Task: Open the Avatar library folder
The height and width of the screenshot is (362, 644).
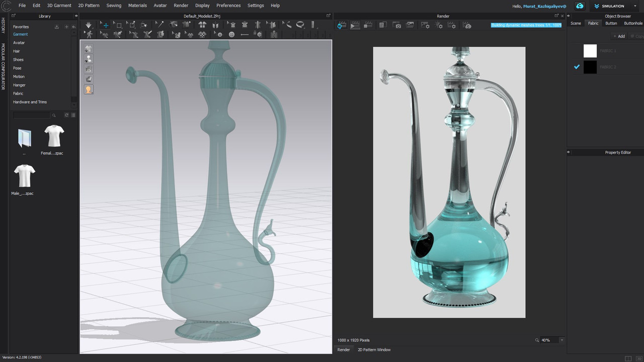Action: [19, 43]
